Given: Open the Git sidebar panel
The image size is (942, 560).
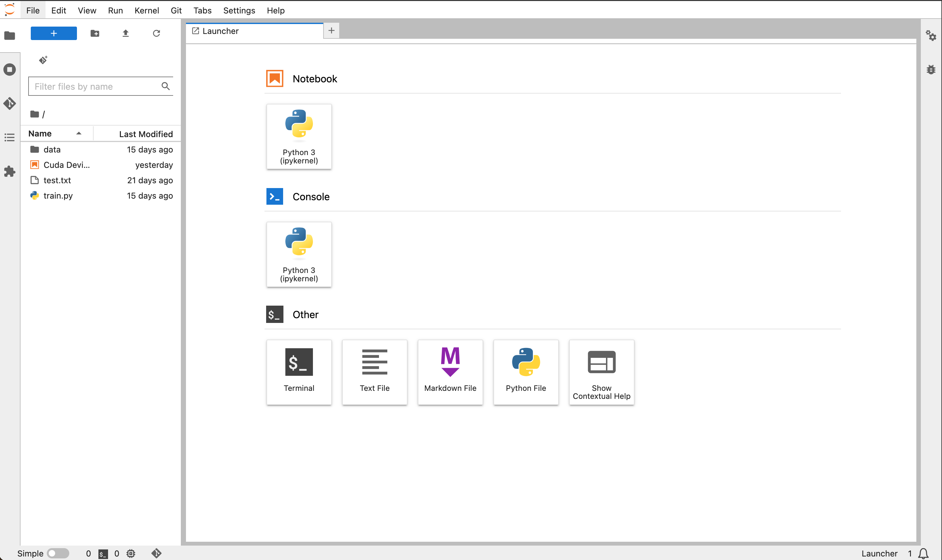Looking at the screenshot, I should click(10, 103).
